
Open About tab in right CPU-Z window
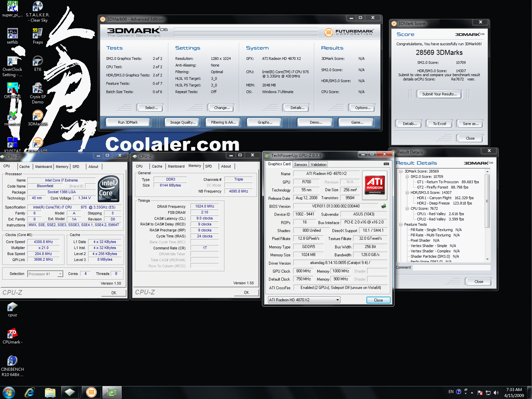(x=226, y=166)
